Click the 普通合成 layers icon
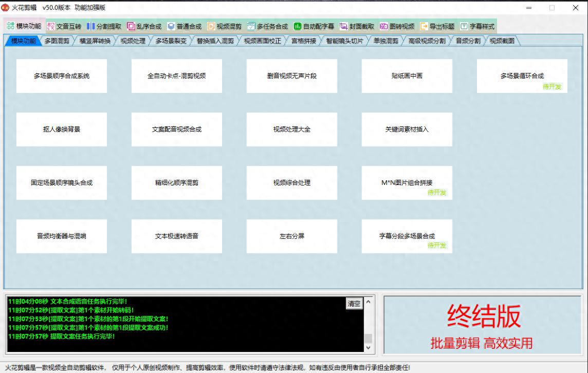 (171, 26)
